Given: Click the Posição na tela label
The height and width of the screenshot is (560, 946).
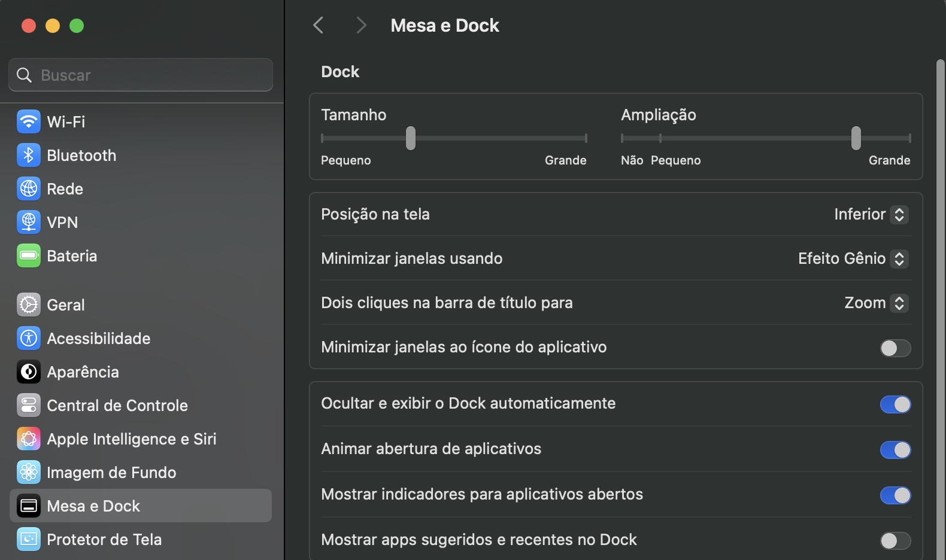Looking at the screenshot, I should (x=375, y=214).
